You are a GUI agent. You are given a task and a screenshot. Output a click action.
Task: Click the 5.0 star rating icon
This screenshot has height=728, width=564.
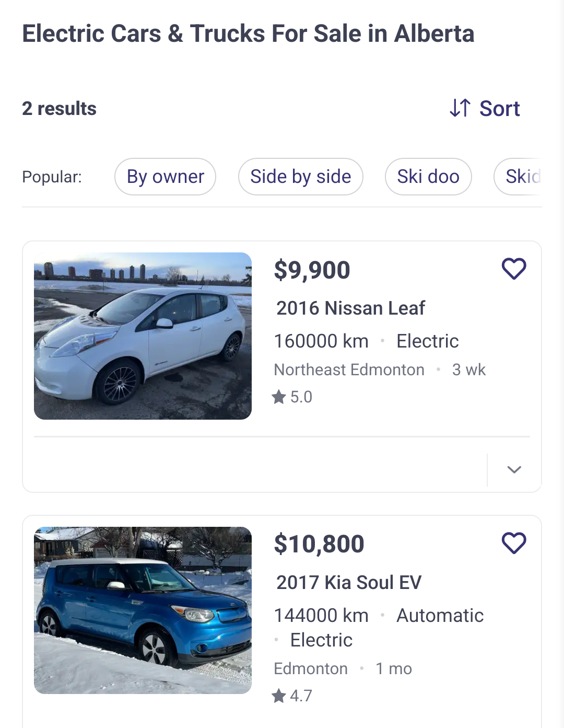click(x=279, y=397)
